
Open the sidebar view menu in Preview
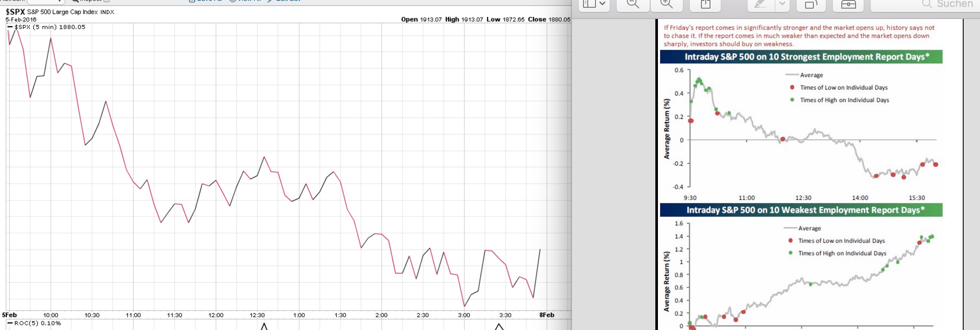point(594,5)
